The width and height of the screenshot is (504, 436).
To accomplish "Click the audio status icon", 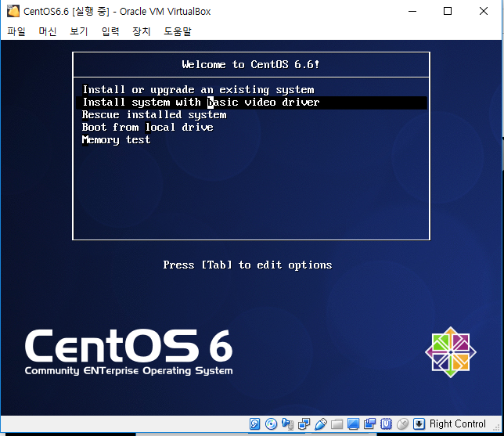I will coord(288,424).
